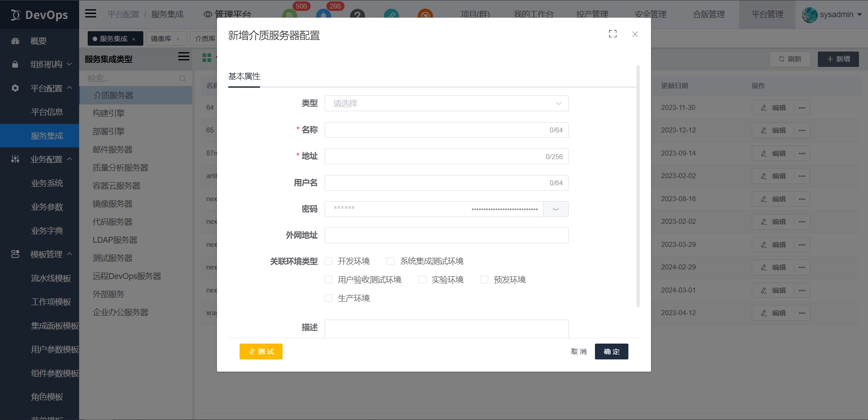This screenshot has width=868, height=420.
Task: Click the green grid view icon
Action: click(x=207, y=58)
